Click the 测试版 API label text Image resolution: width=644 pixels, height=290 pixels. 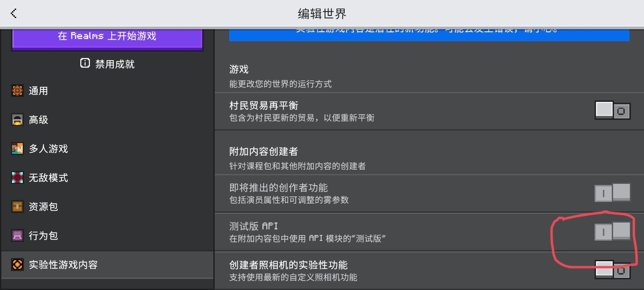pyautogui.click(x=254, y=226)
